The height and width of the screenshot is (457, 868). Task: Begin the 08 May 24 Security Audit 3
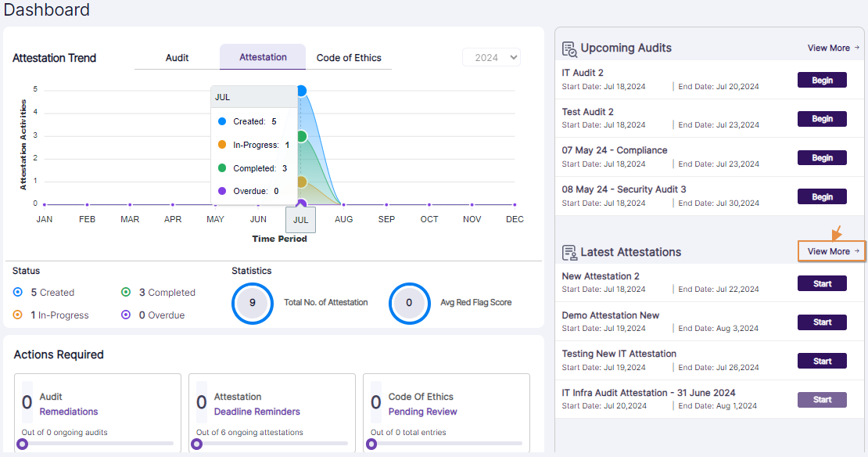click(x=822, y=197)
